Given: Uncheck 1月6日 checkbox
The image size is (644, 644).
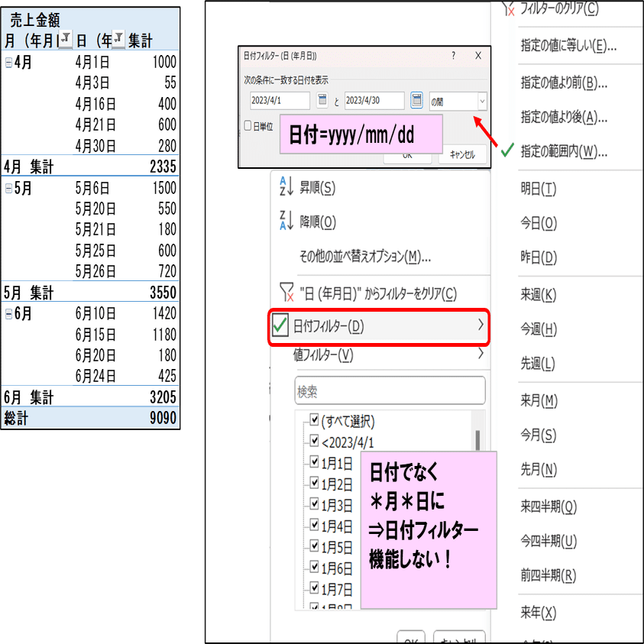Looking at the screenshot, I should tap(314, 567).
